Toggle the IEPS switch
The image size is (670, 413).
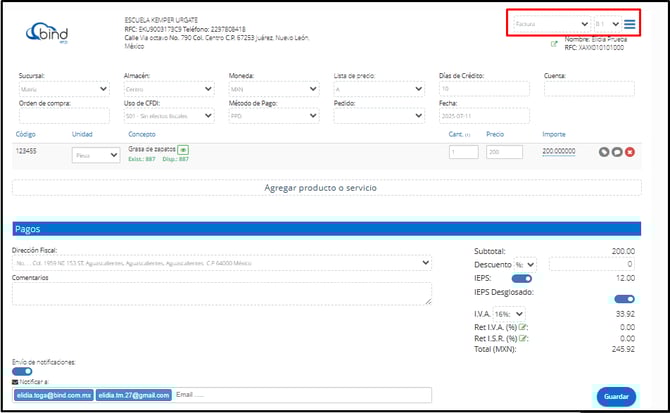pos(521,279)
